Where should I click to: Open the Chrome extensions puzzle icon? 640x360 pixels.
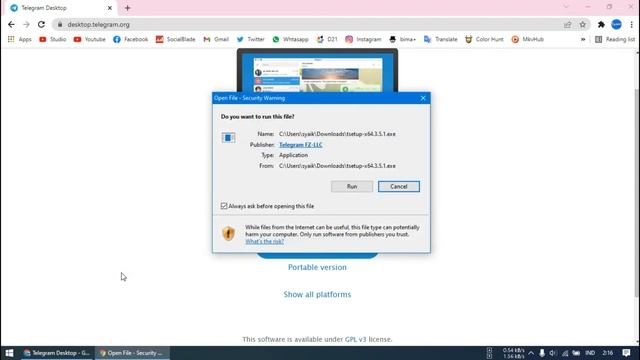601,24
